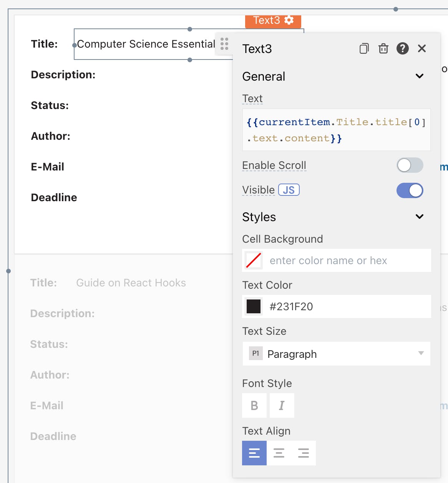Click the property pane drag handle
This screenshot has width=448, height=483.
coord(224,44)
